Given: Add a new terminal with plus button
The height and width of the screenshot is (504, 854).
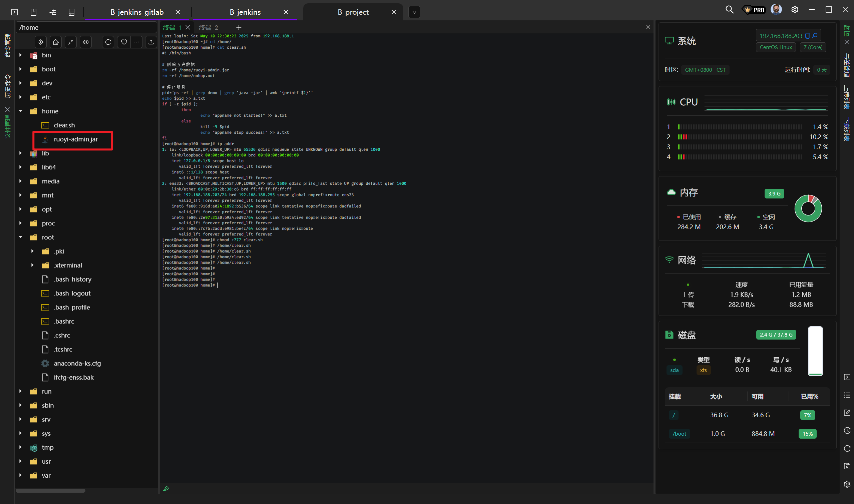Looking at the screenshot, I should pos(239,27).
